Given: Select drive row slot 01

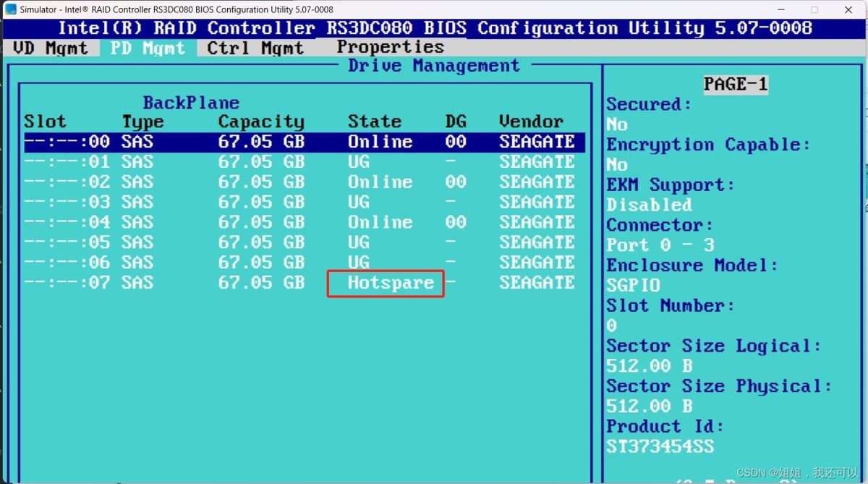Looking at the screenshot, I should [304, 162].
